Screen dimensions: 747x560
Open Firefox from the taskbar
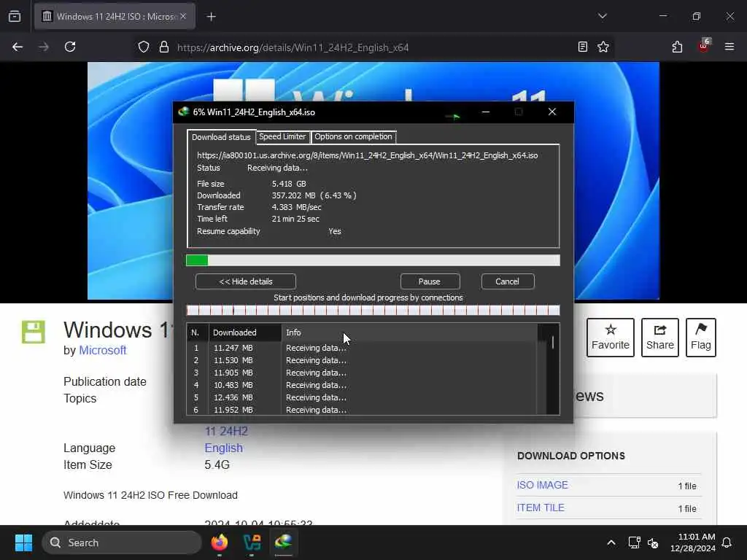tap(220, 542)
